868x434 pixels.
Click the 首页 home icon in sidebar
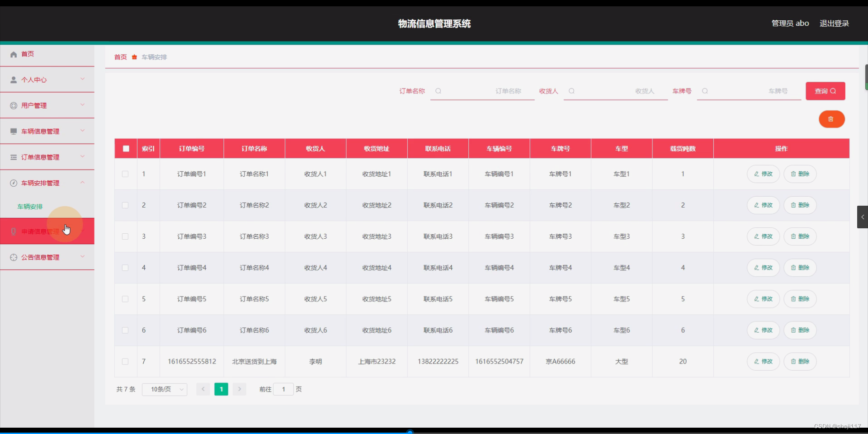point(13,54)
